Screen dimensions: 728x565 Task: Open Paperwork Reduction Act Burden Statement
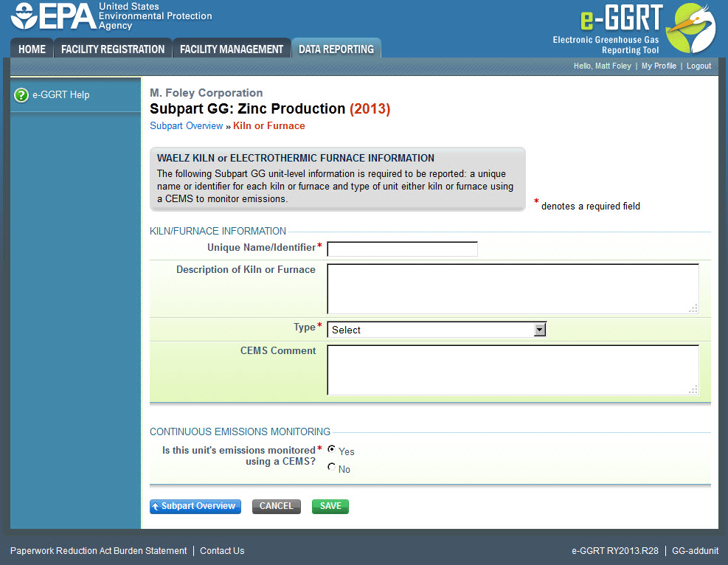(98, 550)
